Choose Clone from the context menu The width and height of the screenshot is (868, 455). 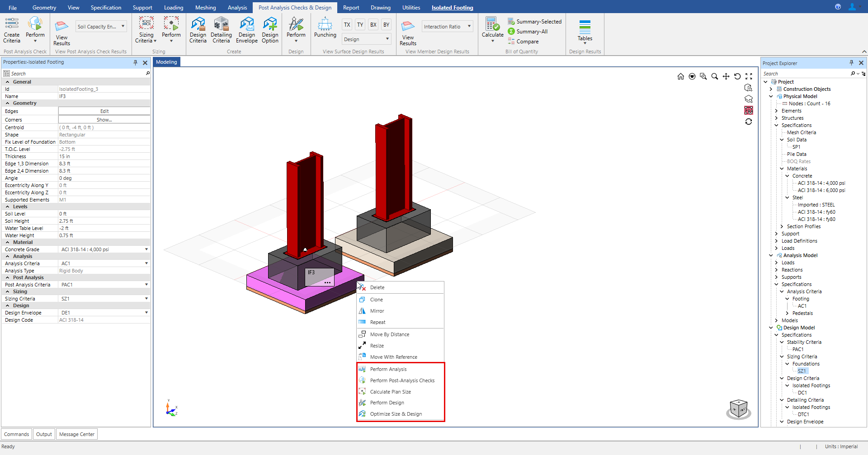click(x=376, y=300)
